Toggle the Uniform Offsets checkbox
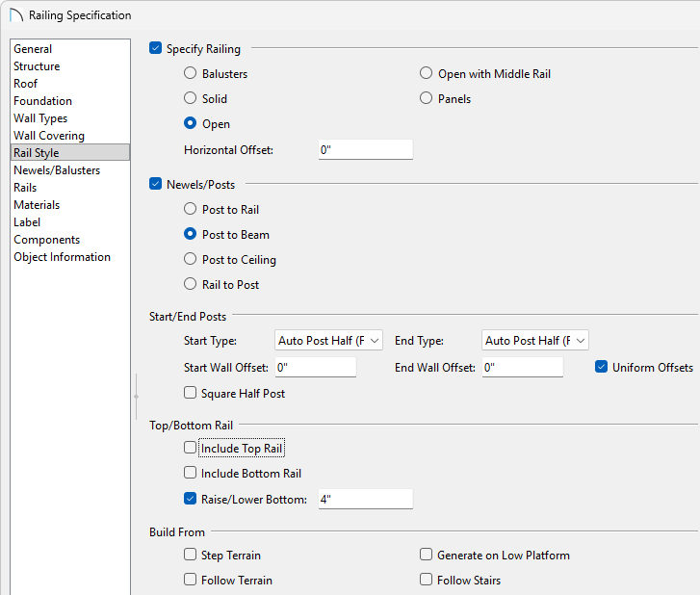This screenshot has width=700, height=595. 602,367
